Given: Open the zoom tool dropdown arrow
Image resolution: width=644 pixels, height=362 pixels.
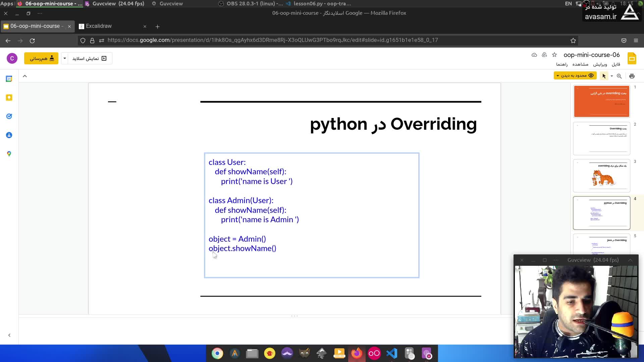Looking at the screenshot, I should [612, 76].
